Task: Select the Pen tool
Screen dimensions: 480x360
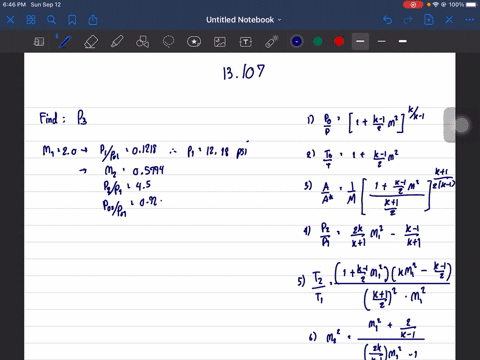Action: [x=64, y=42]
